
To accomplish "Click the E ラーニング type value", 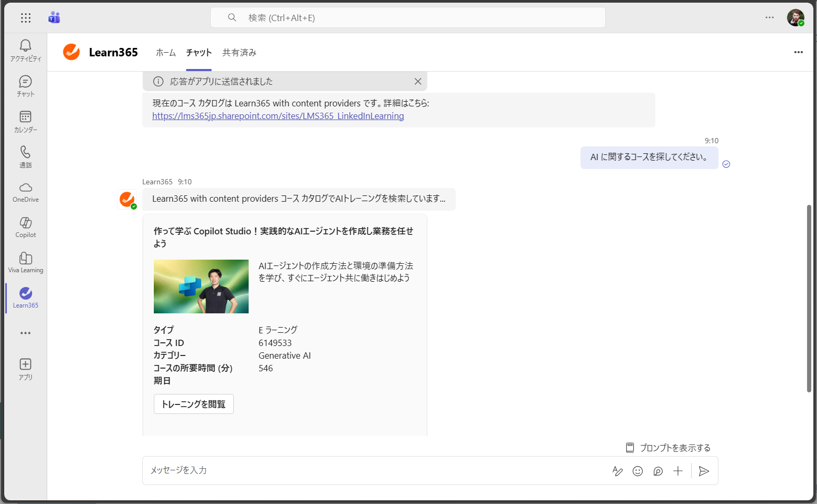I will click(x=278, y=330).
